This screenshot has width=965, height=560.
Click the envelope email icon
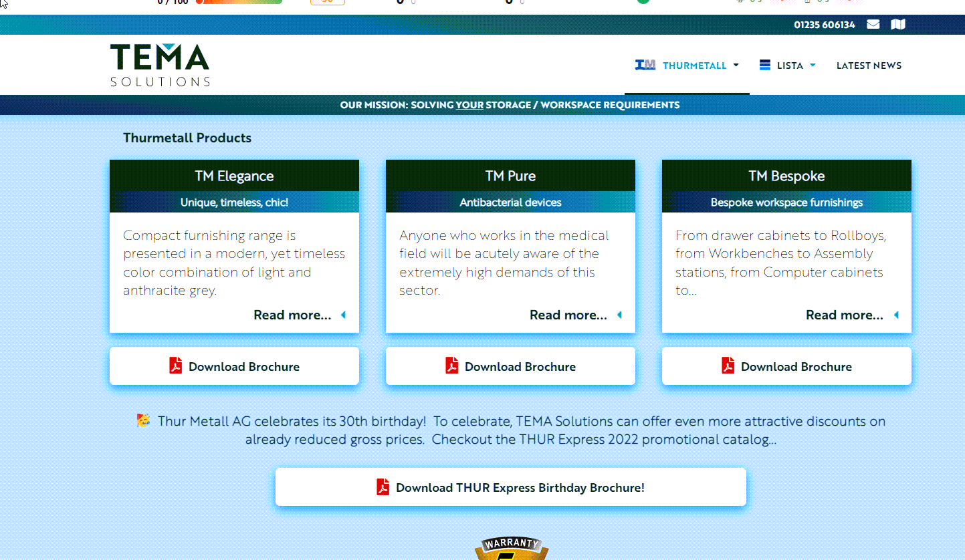pyautogui.click(x=873, y=25)
